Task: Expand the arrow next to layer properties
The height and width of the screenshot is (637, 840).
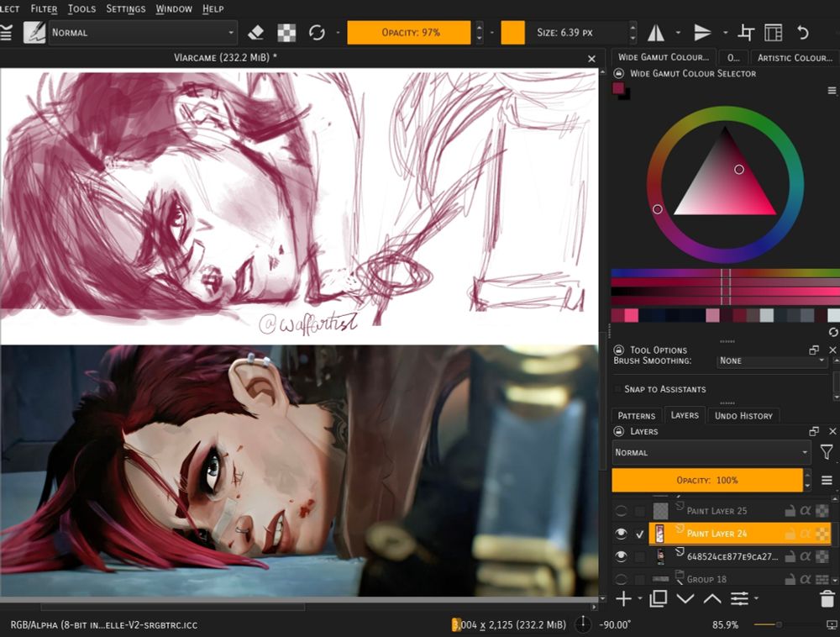Action: pos(756,598)
